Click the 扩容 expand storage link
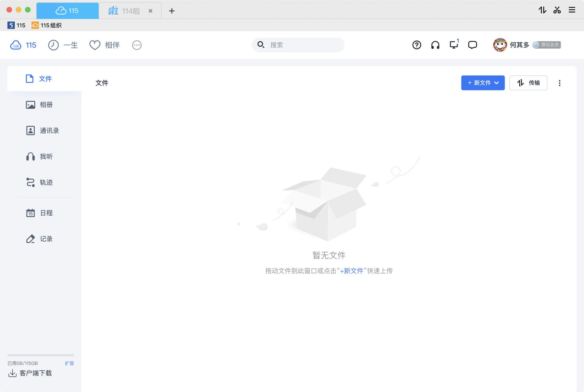Viewport: 584px width, 392px height. [69, 363]
